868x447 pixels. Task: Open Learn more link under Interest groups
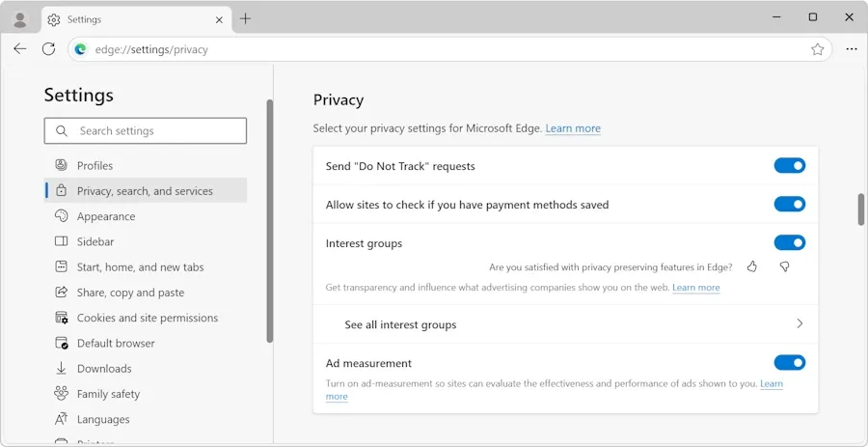695,288
